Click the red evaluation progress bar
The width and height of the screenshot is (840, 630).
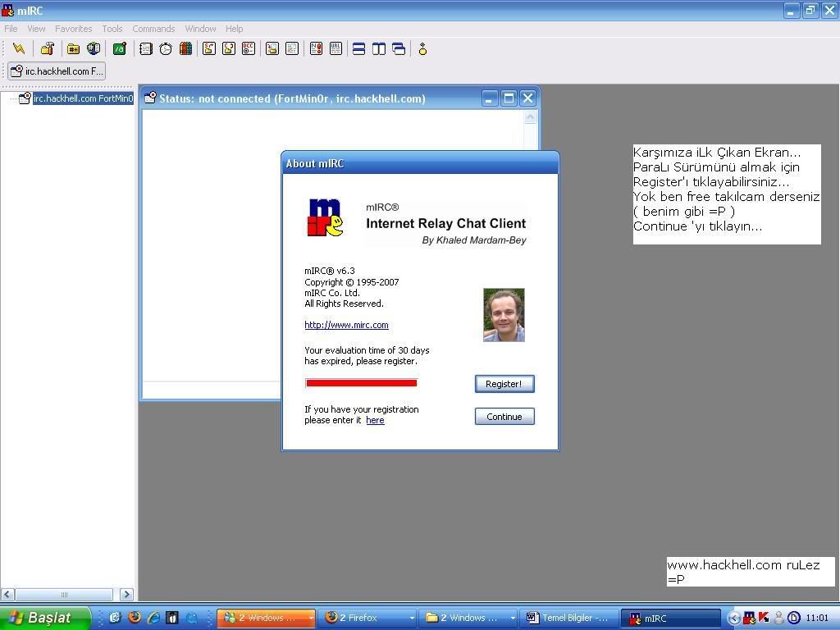pyautogui.click(x=361, y=383)
